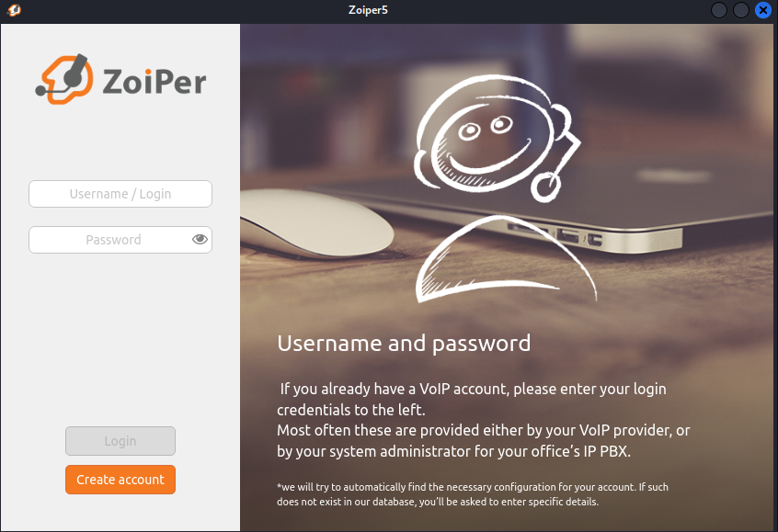Click the greyed-out Login button
The height and width of the screenshot is (532, 778).
[x=120, y=441]
